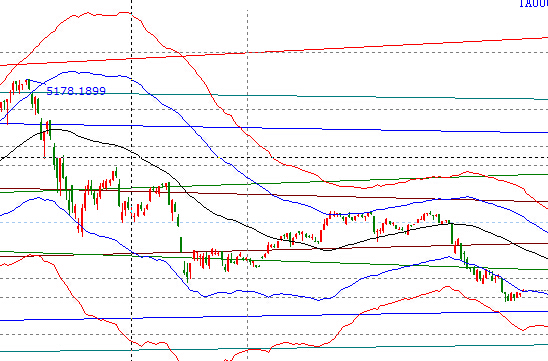Screen dimensions: 548x361
Task: Select the teal trendline at the chart bottom
Action: pyautogui.click(x=274, y=348)
